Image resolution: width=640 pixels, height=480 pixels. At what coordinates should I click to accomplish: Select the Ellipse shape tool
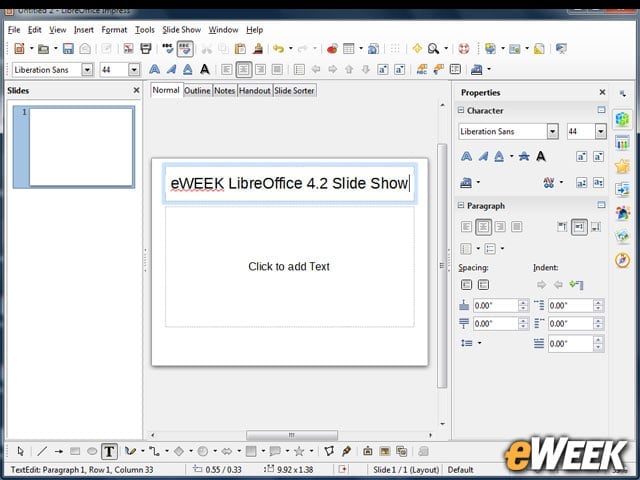coord(92,451)
